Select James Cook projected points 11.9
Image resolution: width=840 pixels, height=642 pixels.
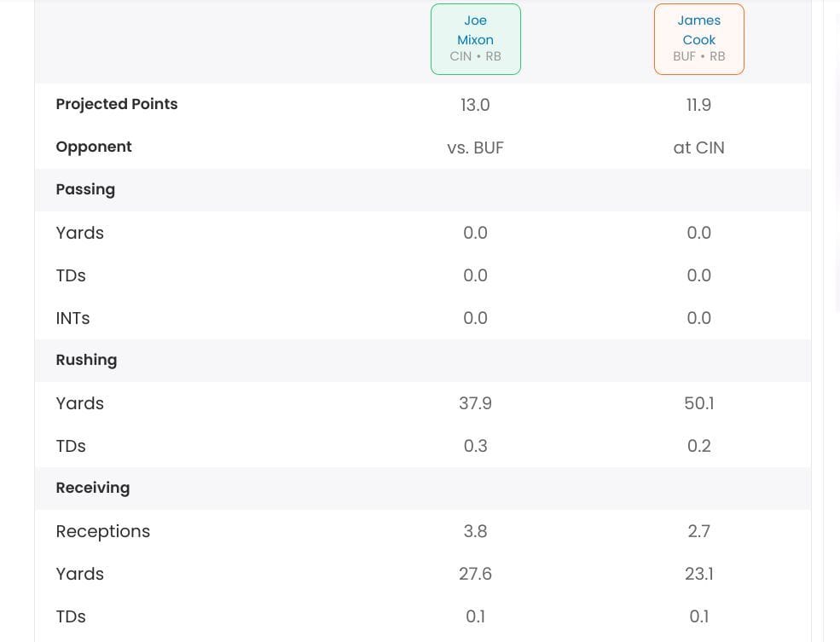[x=698, y=105]
